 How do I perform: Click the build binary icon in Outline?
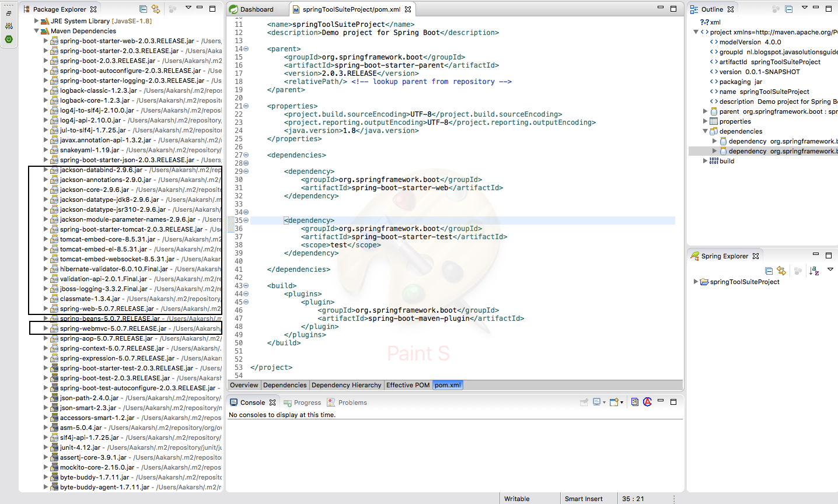(714, 161)
